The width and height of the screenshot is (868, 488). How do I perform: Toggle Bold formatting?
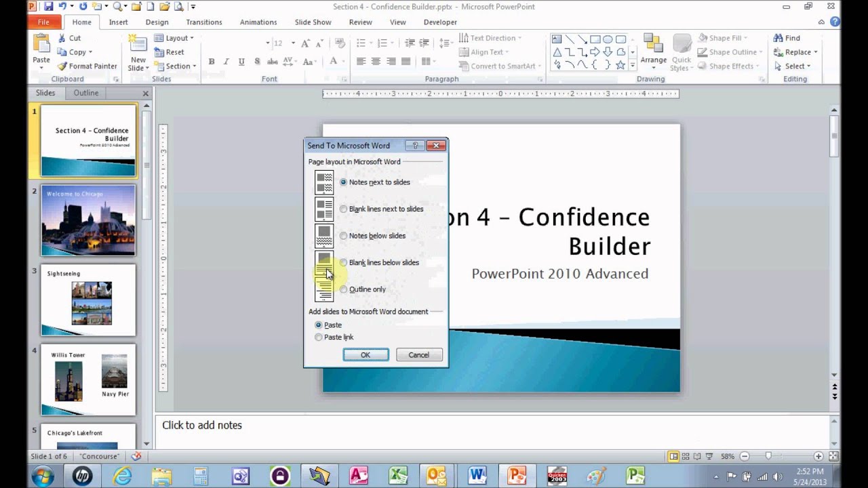[212, 62]
